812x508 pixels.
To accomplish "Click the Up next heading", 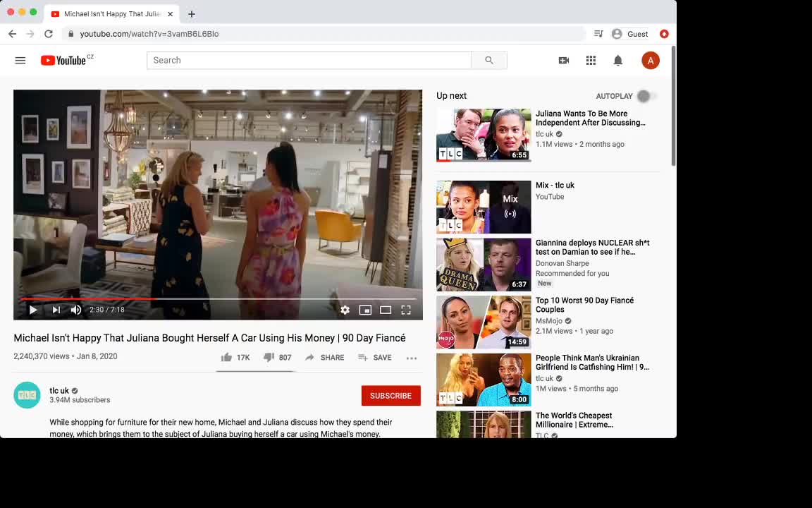I will [451, 96].
